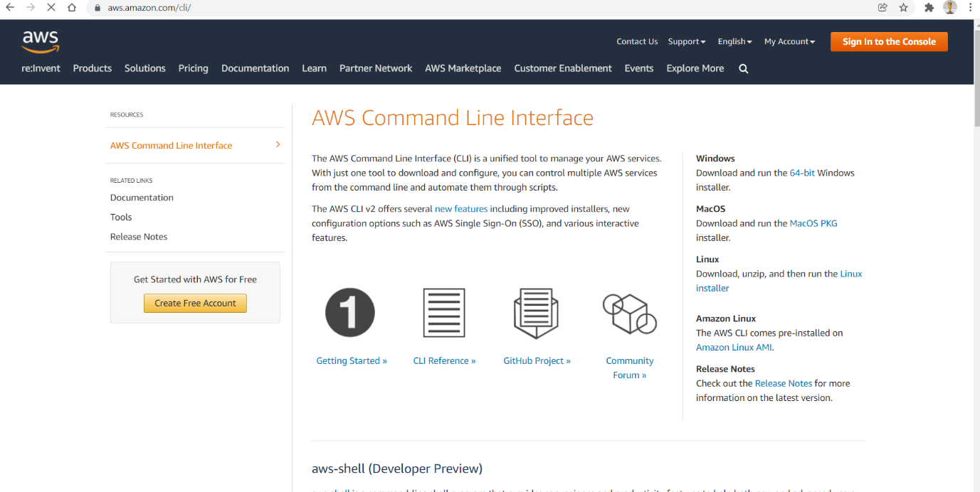Click the Create Free Account button
This screenshot has width=980, height=492.
coord(195,303)
